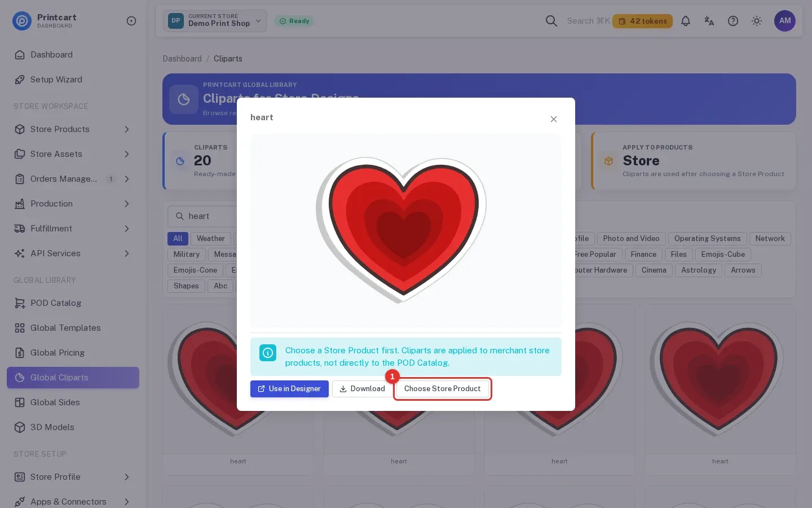Click the search magnifier icon in header
Viewport: 812px width, 508px height.
pyautogui.click(x=551, y=21)
